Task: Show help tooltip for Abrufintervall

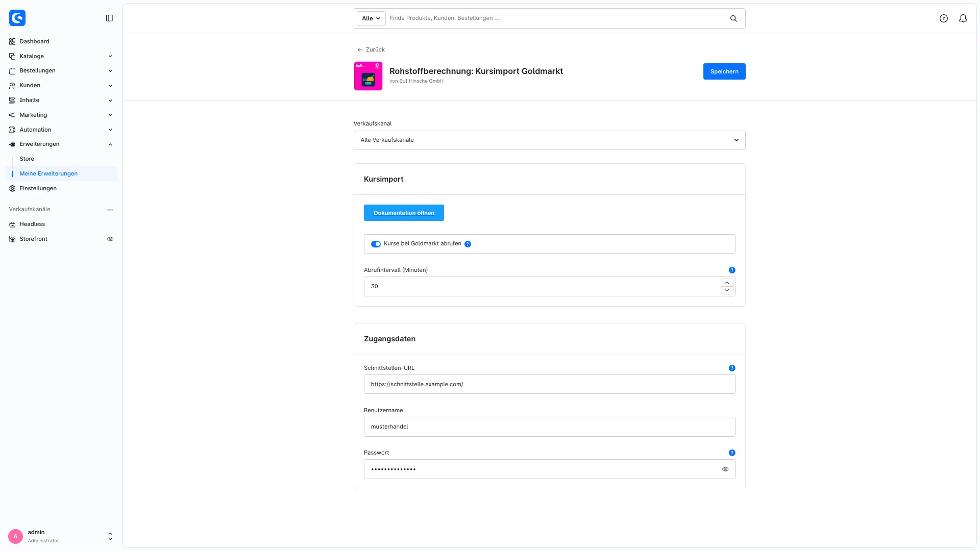Action: [732, 270]
